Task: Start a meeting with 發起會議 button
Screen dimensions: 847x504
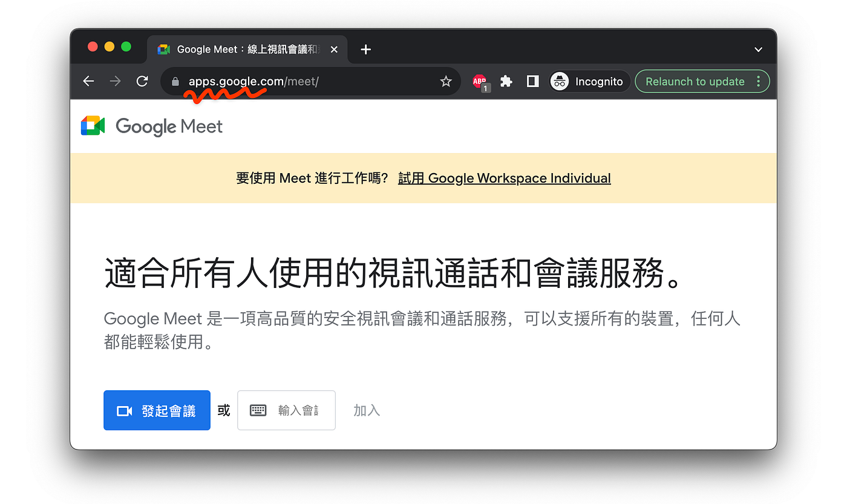Action: coord(157,410)
